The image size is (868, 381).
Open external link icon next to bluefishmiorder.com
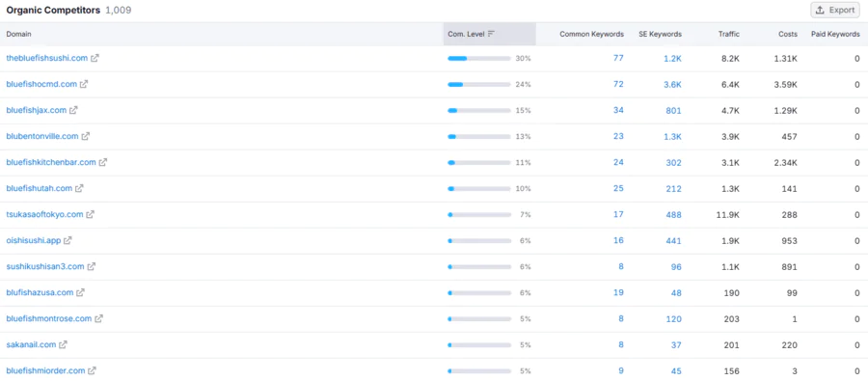pos(92,370)
